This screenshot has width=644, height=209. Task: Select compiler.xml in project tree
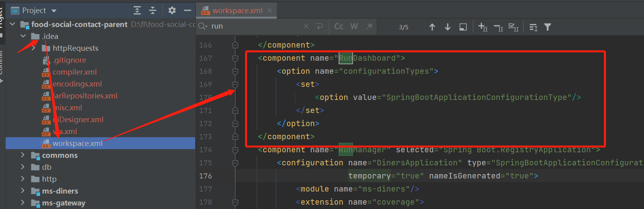coord(75,72)
